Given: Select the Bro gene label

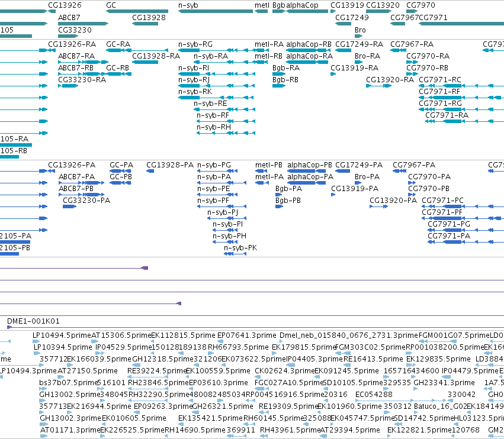Looking at the screenshot, I should tap(360, 30).
